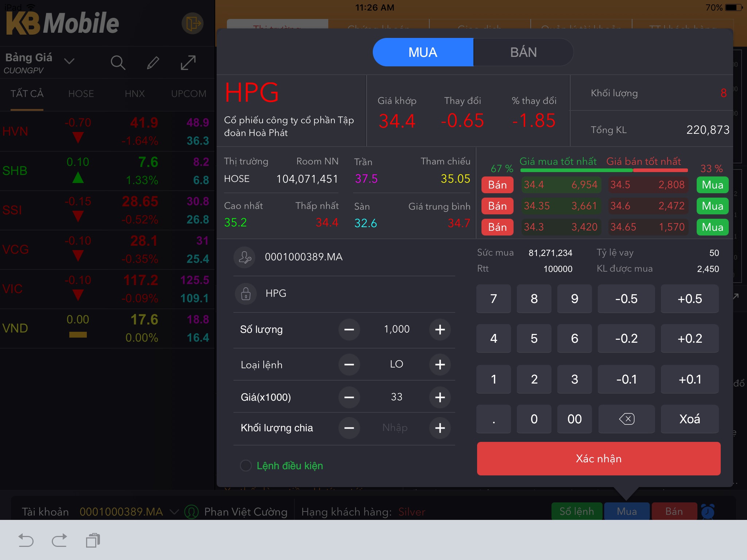Image resolution: width=747 pixels, height=560 pixels.
Task: Select the SHB row in price board
Action: click(107, 171)
